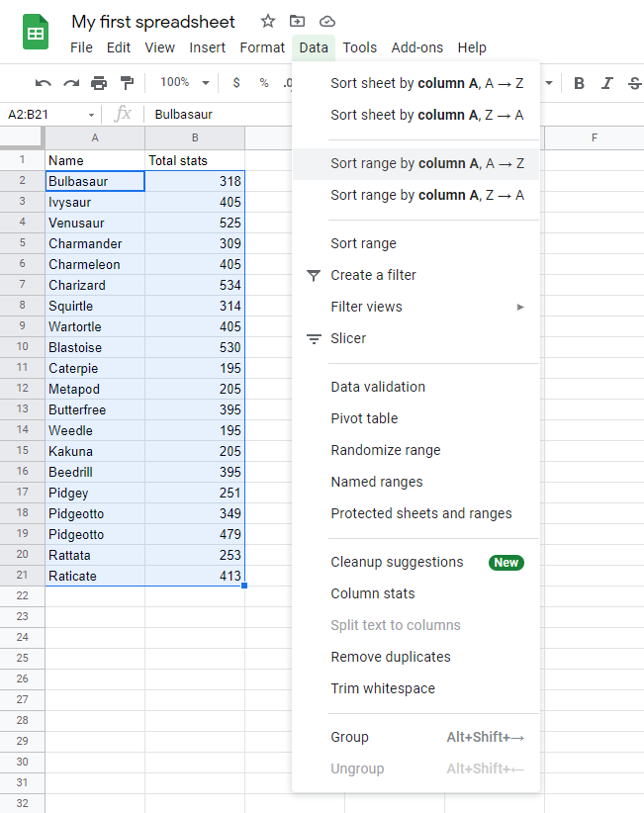This screenshot has width=644, height=813.
Task: Select the Paint format roller icon
Action: tap(127, 83)
